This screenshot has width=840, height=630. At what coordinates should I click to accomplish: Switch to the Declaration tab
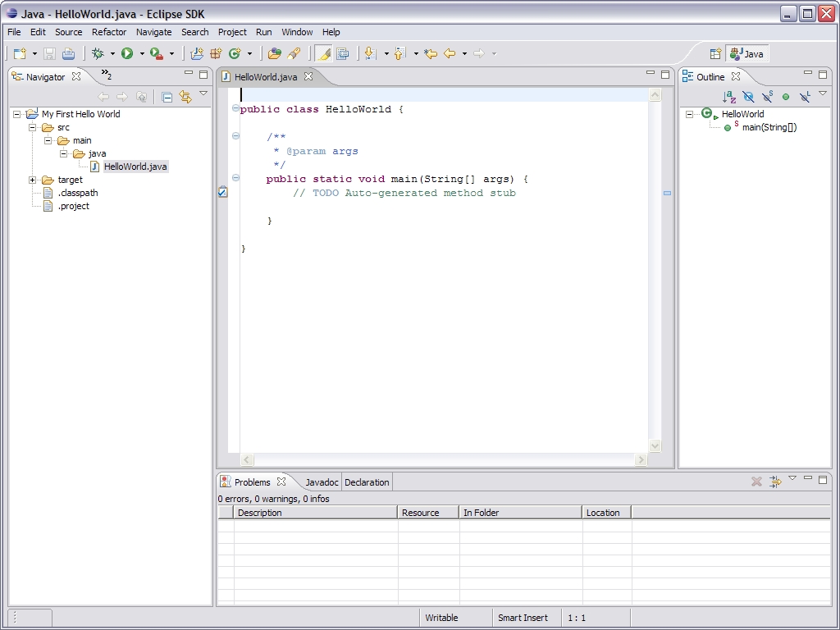point(367,482)
